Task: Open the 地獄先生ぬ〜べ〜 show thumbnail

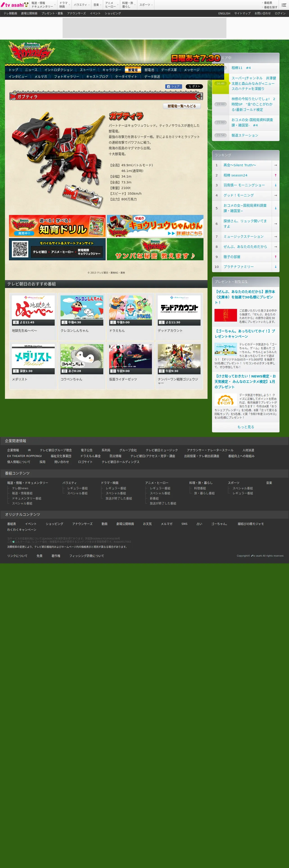Action: pos(33,310)
